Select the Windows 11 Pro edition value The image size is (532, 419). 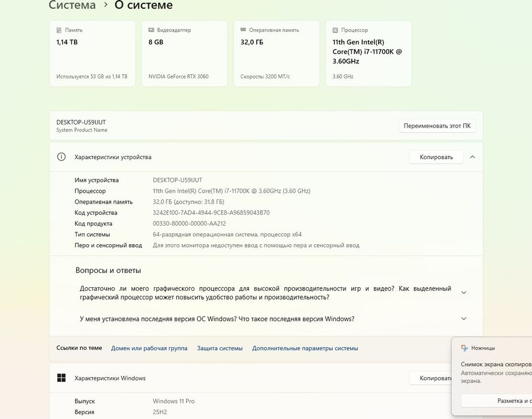click(174, 401)
